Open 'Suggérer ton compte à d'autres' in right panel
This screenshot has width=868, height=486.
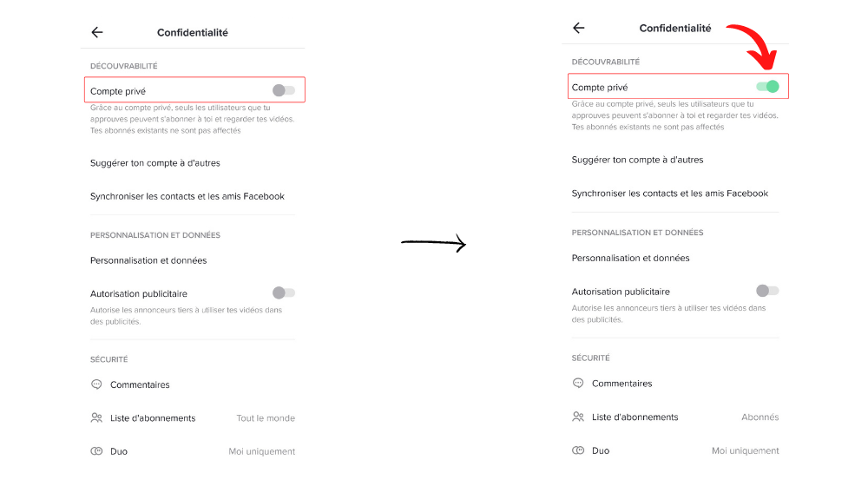tap(637, 160)
